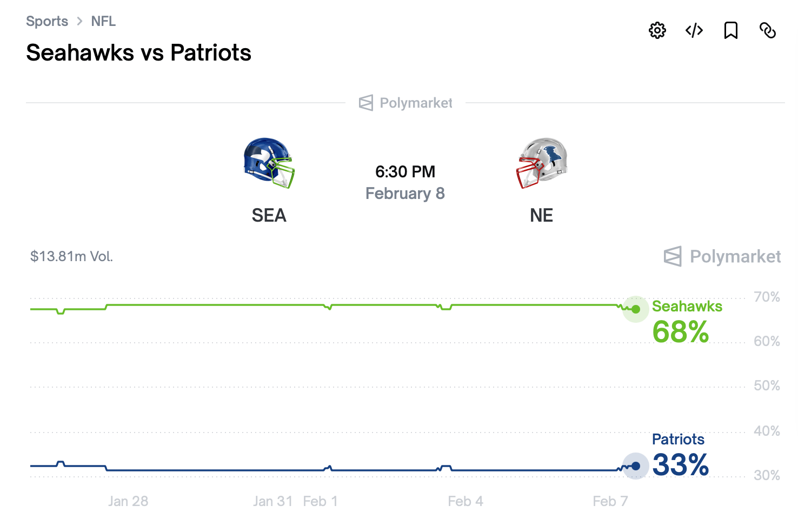Image resolution: width=798 pixels, height=532 pixels.
Task: Bookmark this market
Action: (x=731, y=31)
